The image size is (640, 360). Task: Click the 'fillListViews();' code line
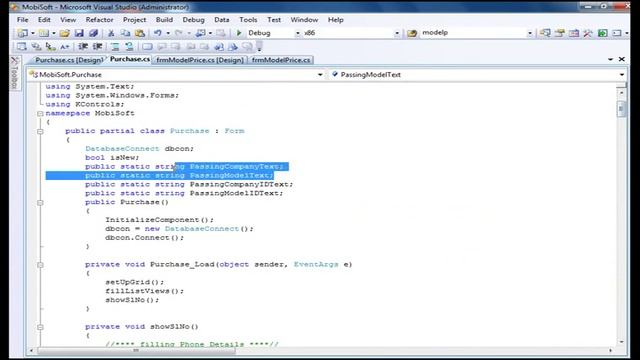click(144, 291)
